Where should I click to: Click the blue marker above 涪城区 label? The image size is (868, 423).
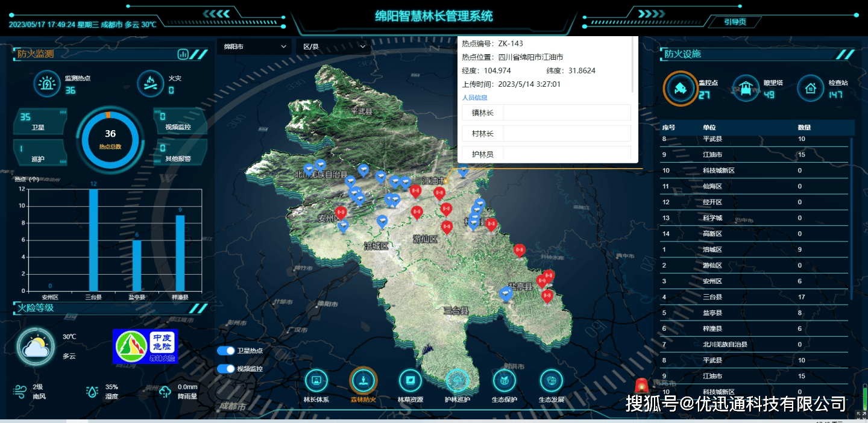382,222
